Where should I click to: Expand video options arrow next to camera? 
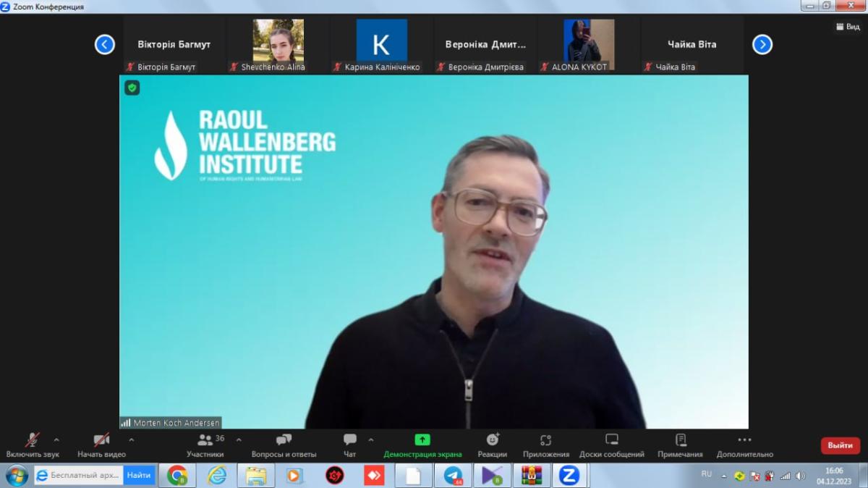131,439
